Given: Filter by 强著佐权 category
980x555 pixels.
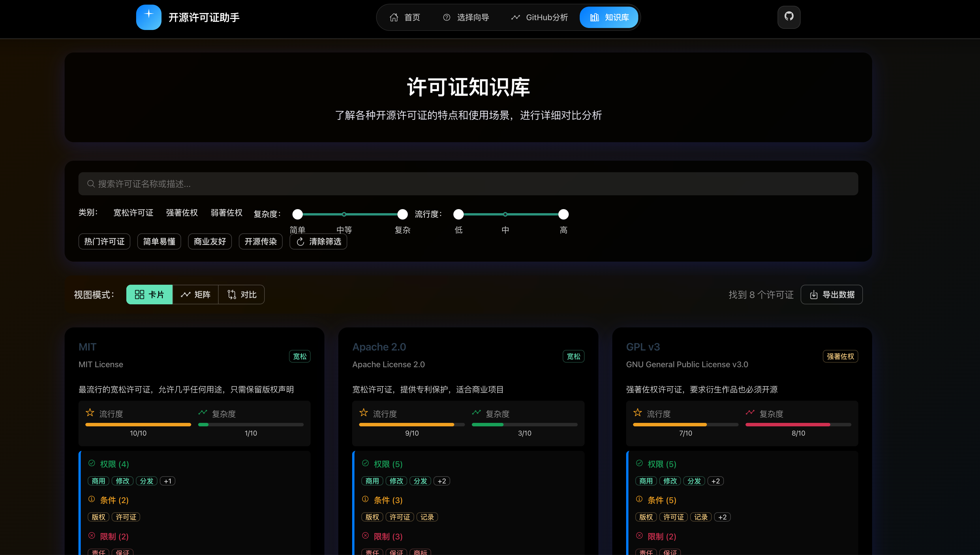Looking at the screenshot, I should click(x=182, y=213).
